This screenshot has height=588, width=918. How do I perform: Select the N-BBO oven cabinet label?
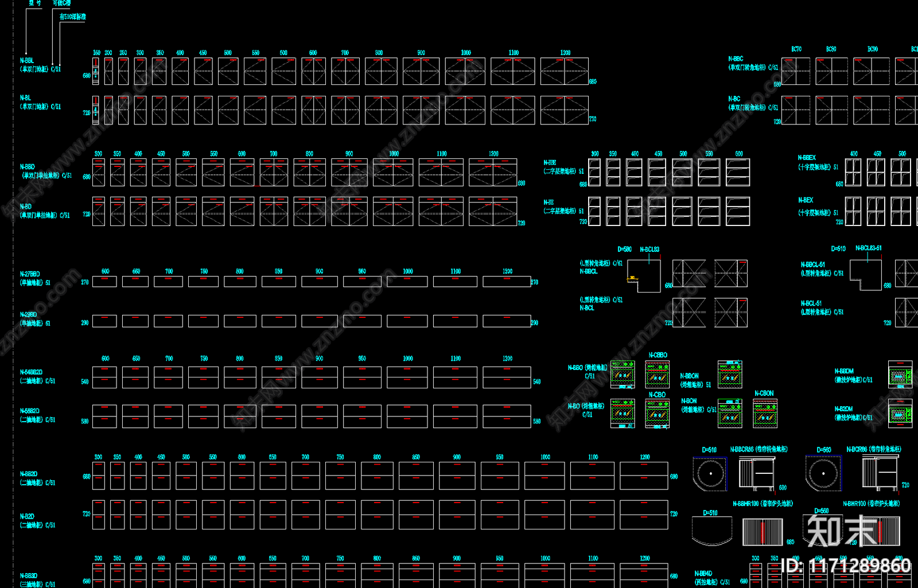575,368
